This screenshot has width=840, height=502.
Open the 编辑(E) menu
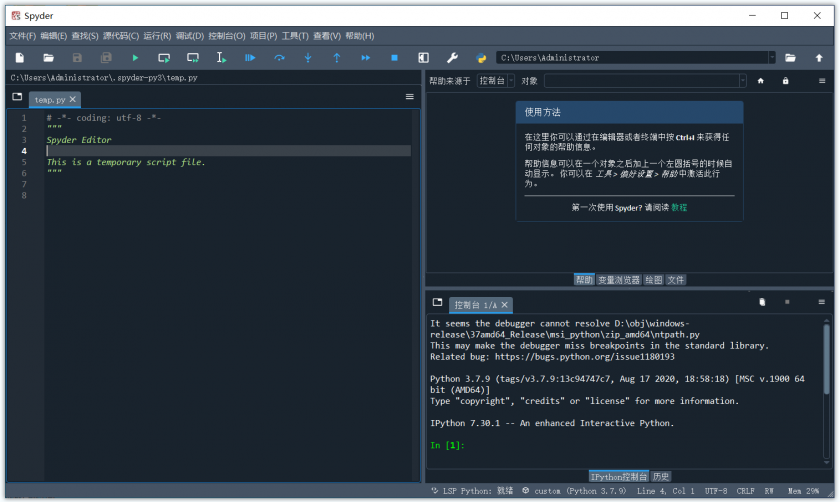pyautogui.click(x=54, y=36)
